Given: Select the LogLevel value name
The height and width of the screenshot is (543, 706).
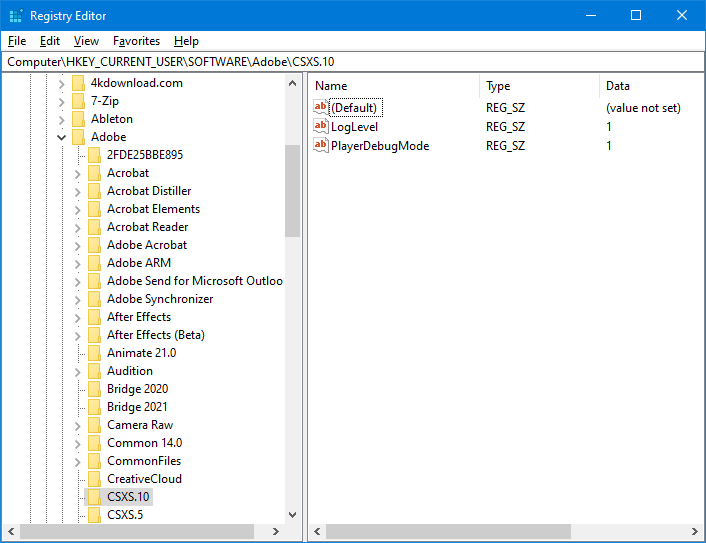Looking at the screenshot, I should 354,127.
